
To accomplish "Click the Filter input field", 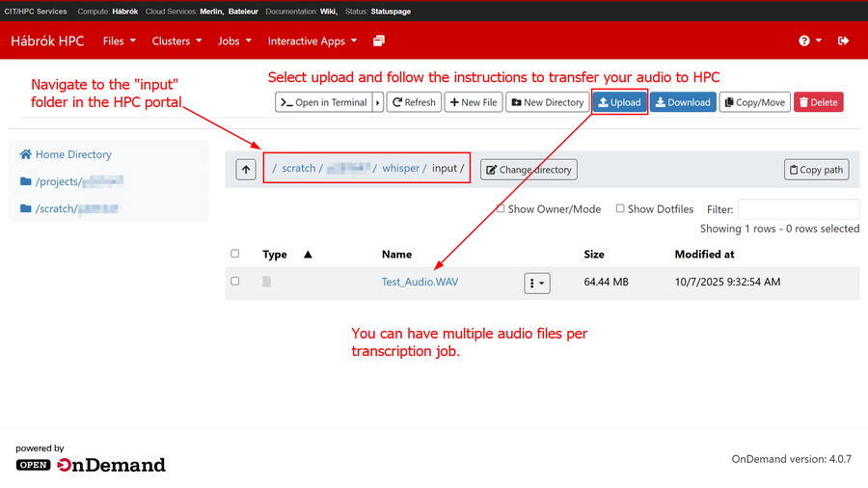I will pos(798,209).
